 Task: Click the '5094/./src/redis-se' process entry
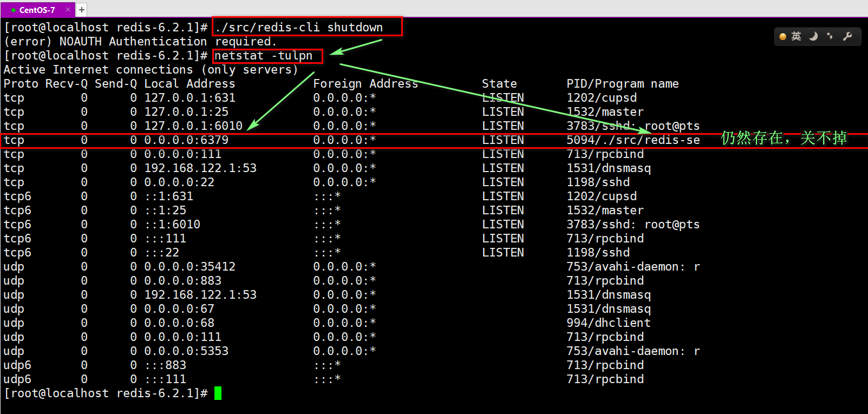pyautogui.click(x=633, y=140)
